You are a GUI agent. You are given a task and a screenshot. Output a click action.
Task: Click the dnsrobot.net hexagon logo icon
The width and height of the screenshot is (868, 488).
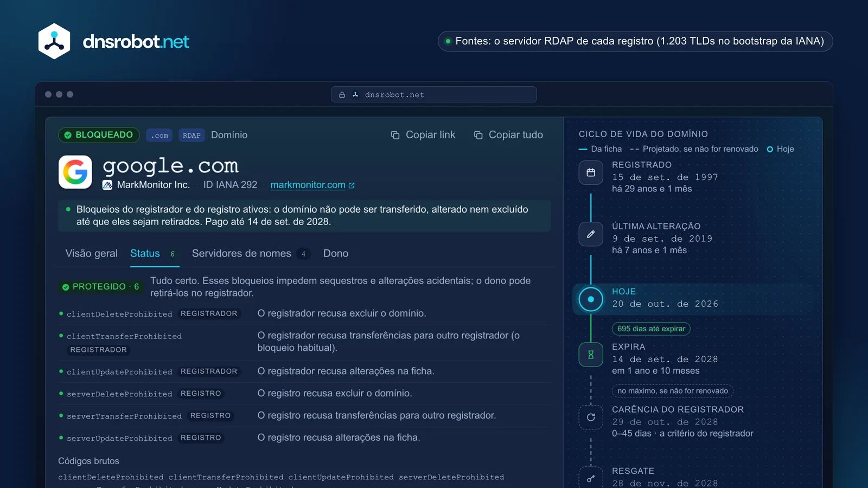coord(54,41)
